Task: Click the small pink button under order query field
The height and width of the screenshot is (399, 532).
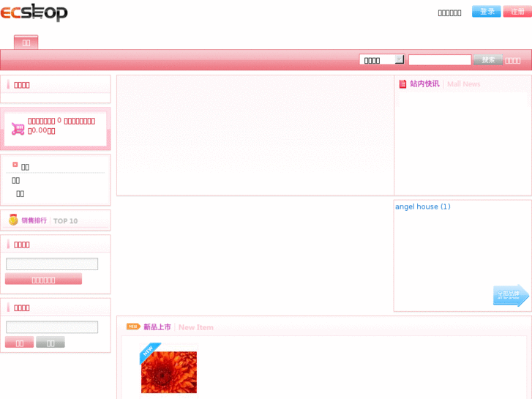Action: tap(19, 343)
